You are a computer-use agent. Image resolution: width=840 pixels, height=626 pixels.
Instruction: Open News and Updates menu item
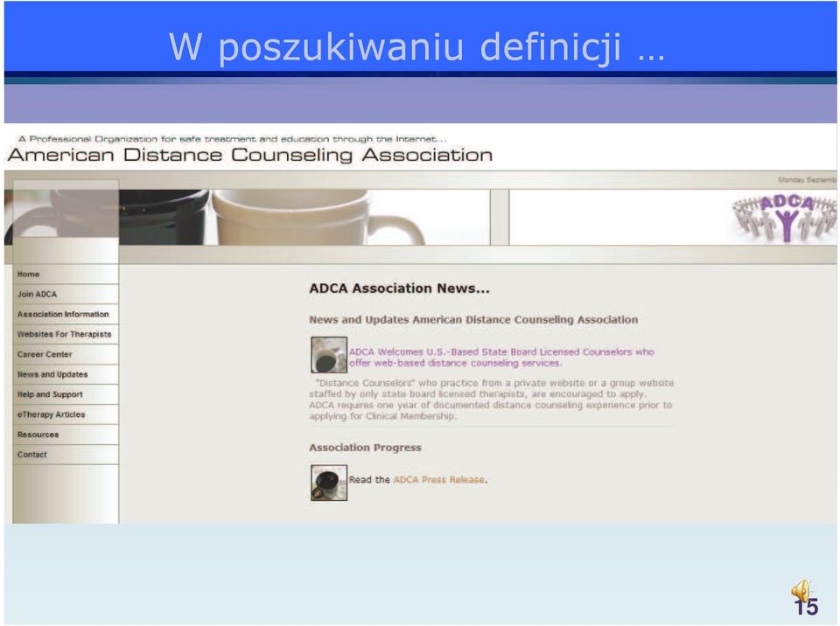66,374
